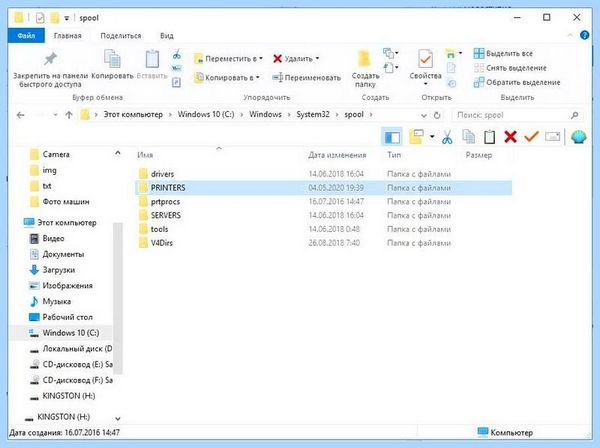Click the secondary toolbar paste clipboard icon
Screen dimensions: 600x448
click(489, 137)
